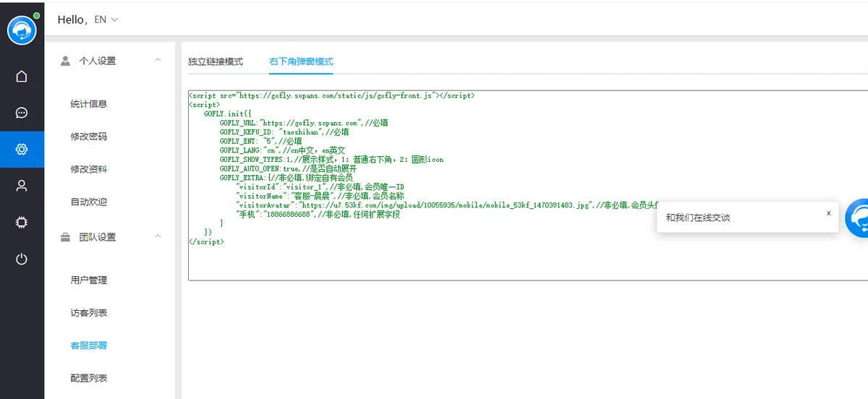Click the person icon beside 个人设置
The height and width of the screenshot is (399, 868).
point(66,61)
